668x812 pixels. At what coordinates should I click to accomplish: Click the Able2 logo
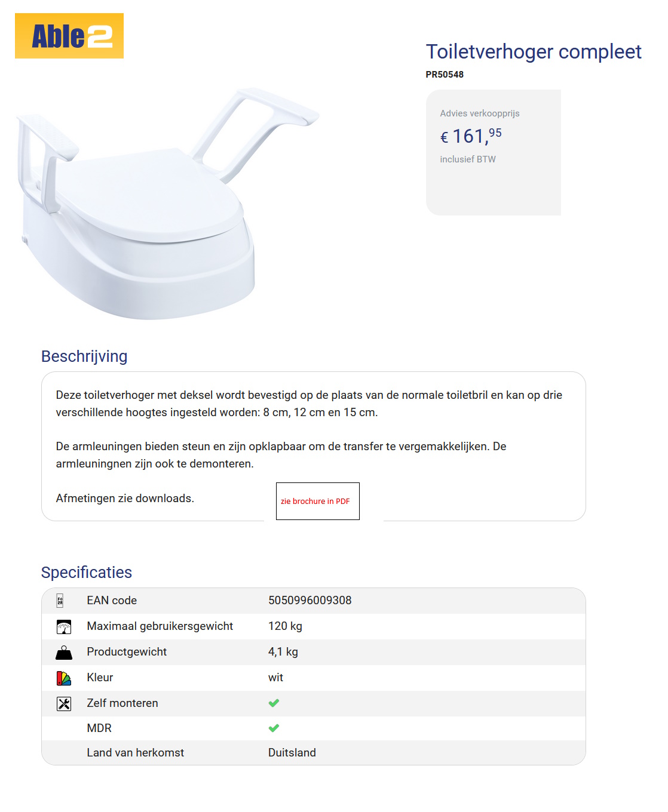pyautogui.click(x=69, y=36)
